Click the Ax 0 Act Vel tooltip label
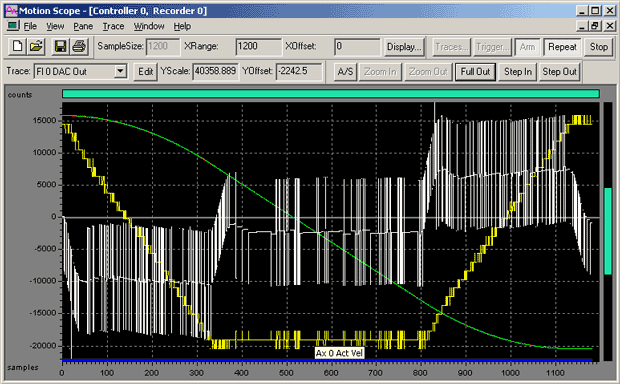Viewport: 620px width, 384px height. coord(339,353)
